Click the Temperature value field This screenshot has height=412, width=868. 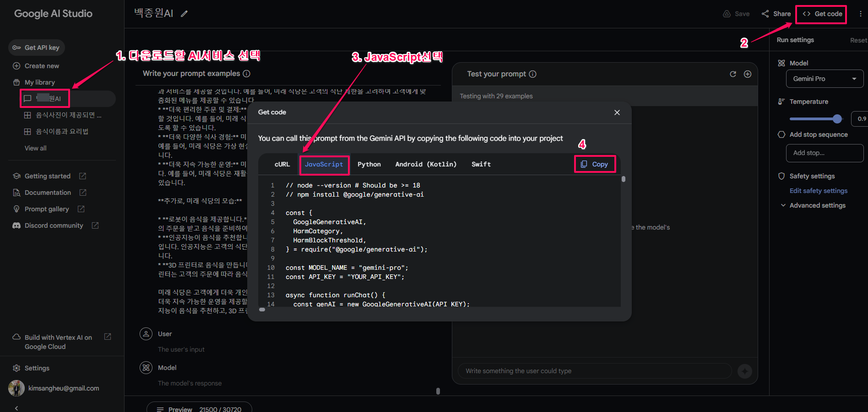[x=860, y=119]
